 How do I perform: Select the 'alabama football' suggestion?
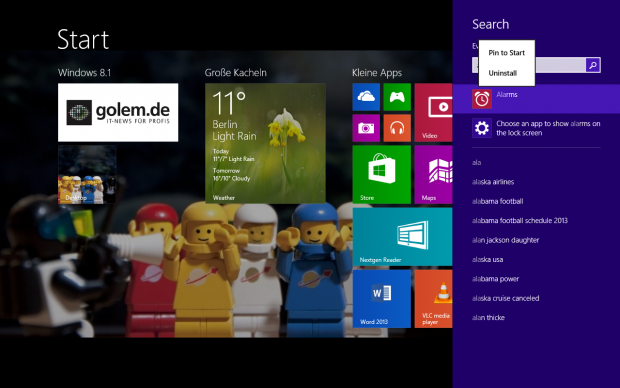497,201
